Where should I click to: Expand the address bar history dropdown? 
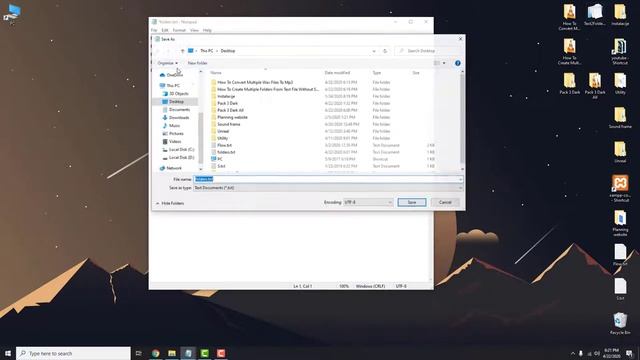click(x=374, y=51)
